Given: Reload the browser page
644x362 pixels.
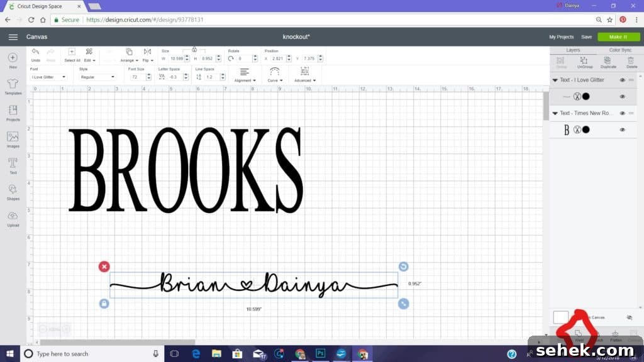Looking at the screenshot, I should 31,19.
